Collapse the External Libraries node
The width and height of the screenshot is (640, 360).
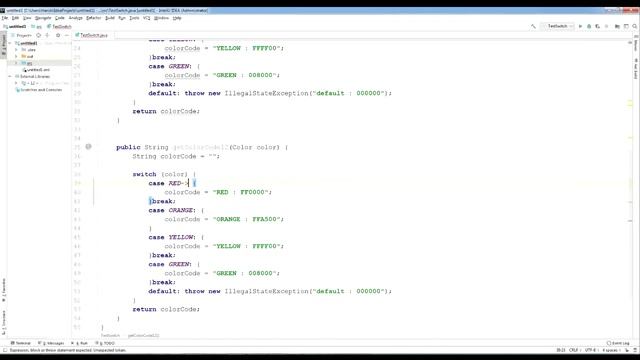coord(10,76)
